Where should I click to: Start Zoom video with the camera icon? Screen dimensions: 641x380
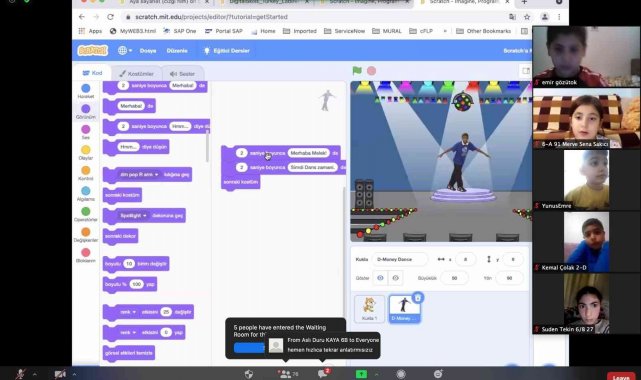(61, 373)
